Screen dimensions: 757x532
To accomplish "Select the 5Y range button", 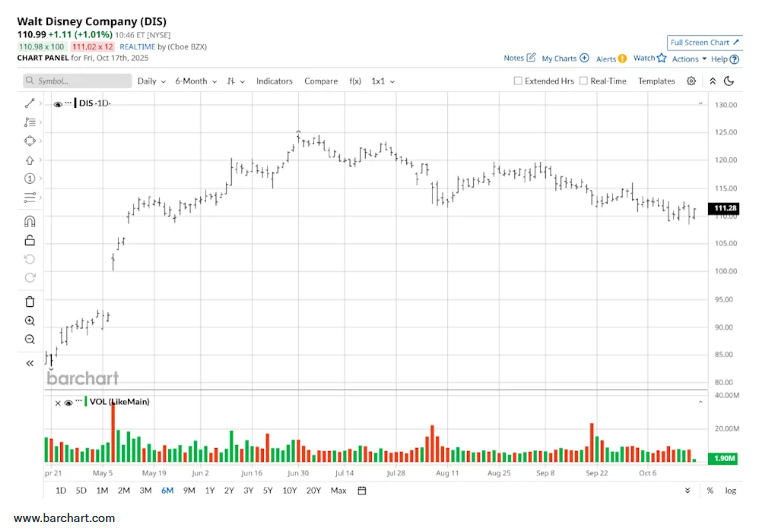I will pos(267,490).
